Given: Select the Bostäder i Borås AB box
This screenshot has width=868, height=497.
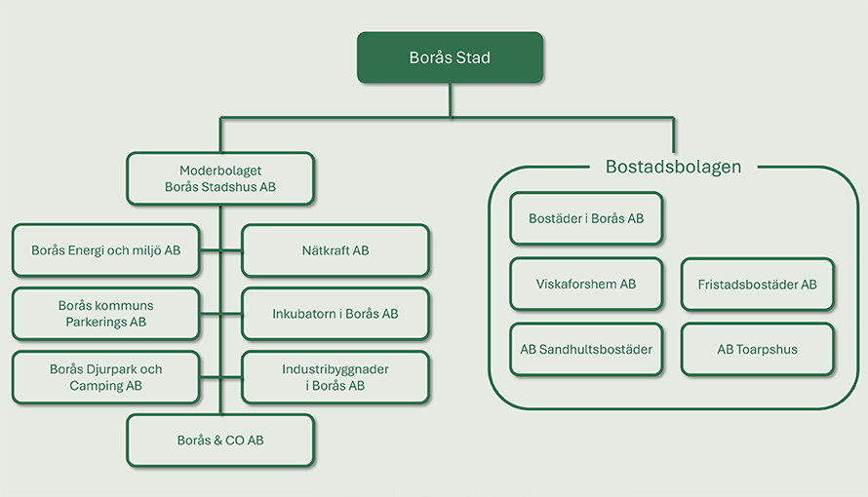Looking at the screenshot, I should [586, 218].
